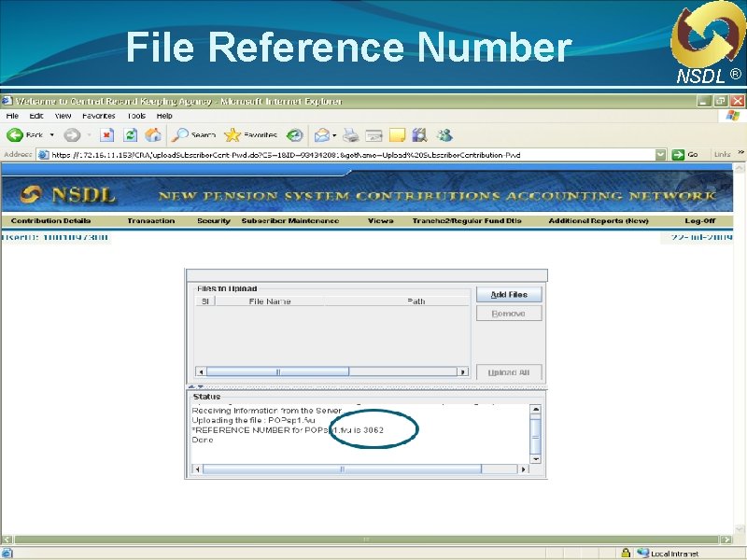Image resolution: width=747 pixels, height=560 pixels.
Task: Open the yellow Discuss note icon
Action: pos(397,135)
